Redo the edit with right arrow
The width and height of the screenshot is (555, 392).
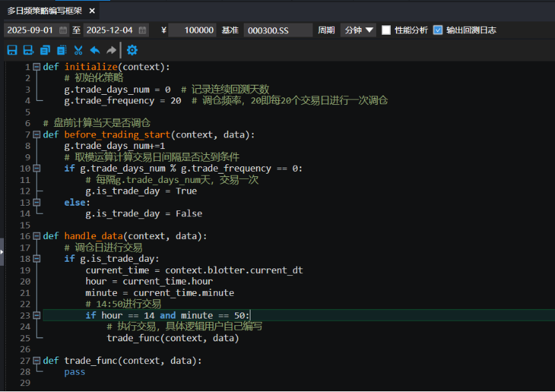pyautogui.click(x=111, y=50)
